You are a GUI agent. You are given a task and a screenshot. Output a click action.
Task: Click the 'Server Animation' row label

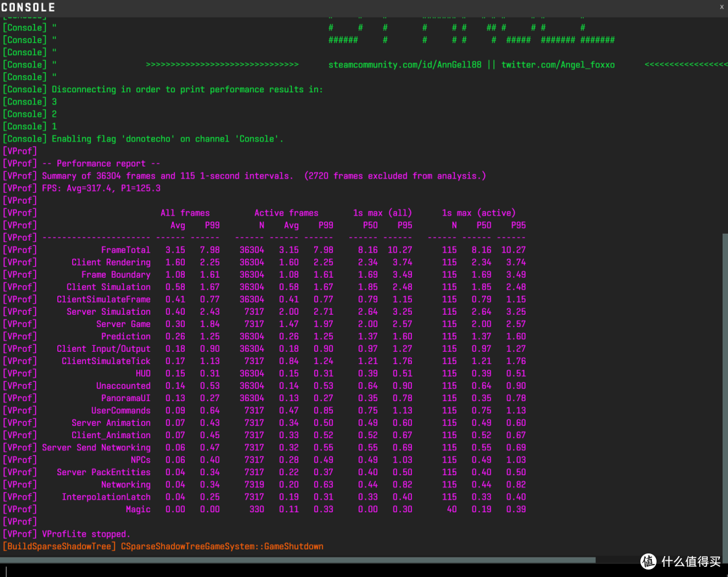click(111, 423)
